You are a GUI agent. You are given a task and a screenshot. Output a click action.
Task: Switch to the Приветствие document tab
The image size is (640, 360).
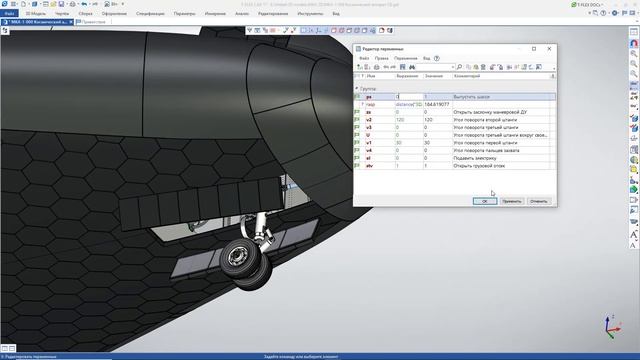[x=91, y=22]
